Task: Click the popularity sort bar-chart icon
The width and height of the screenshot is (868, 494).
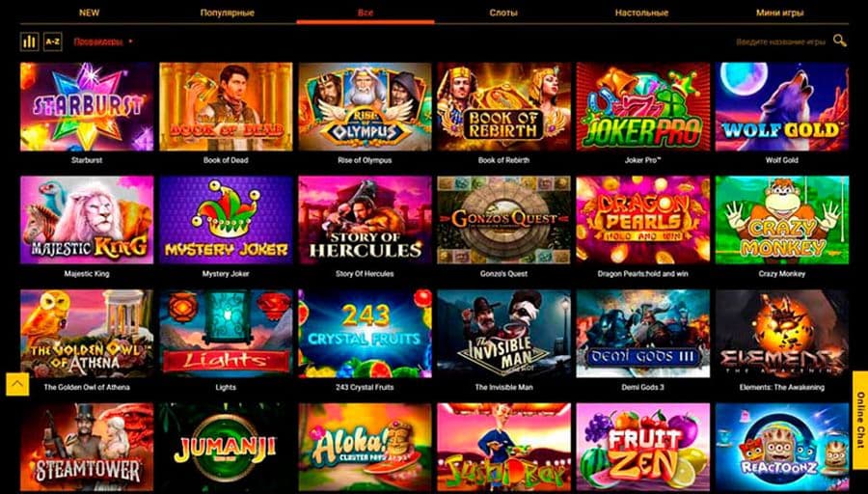Action: click(29, 41)
